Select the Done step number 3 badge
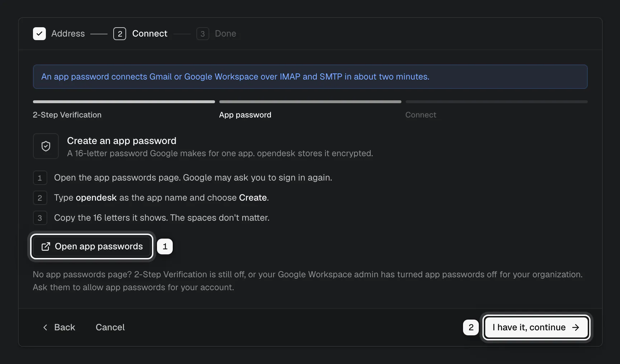The image size is (620, 364). 203,34
